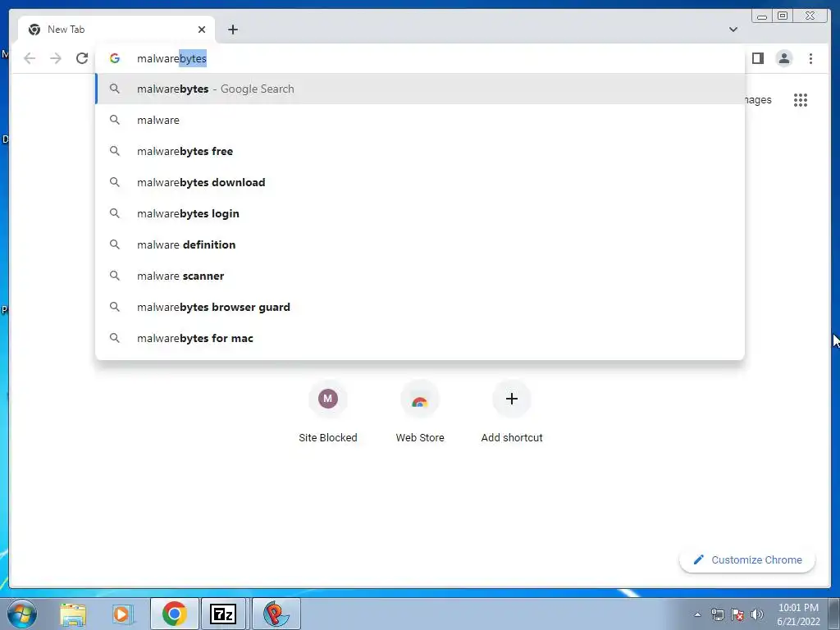Open the Google apps grid icon

click(801, 100)
